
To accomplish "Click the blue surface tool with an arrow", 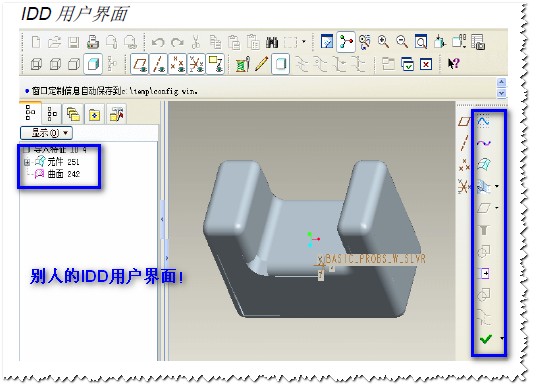I will pyautogui.click(x=483, y=187).
